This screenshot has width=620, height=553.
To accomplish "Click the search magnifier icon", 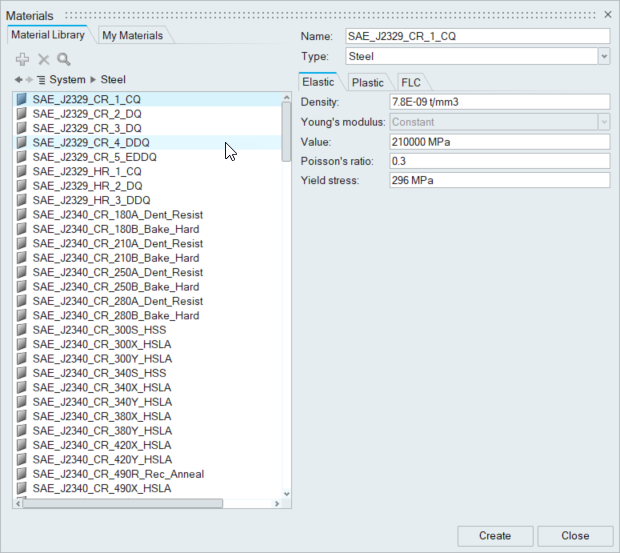I will pyautogui.click(x=63, y=60).
